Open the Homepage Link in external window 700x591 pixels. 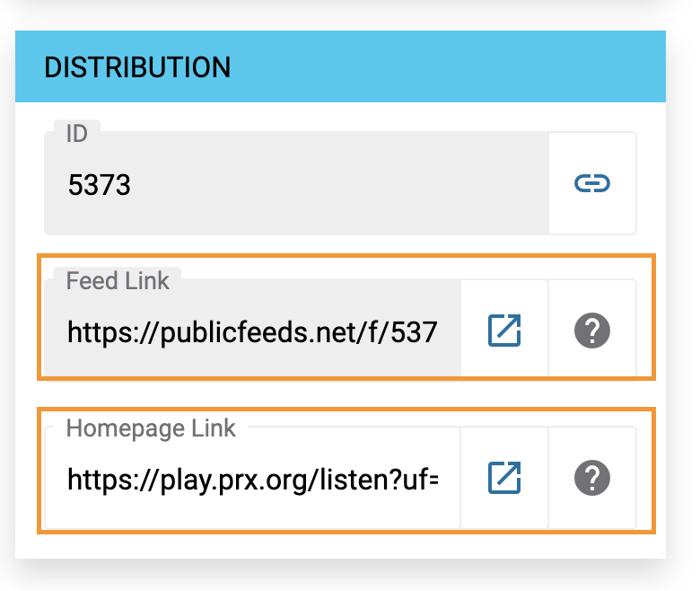click(504, 478)
